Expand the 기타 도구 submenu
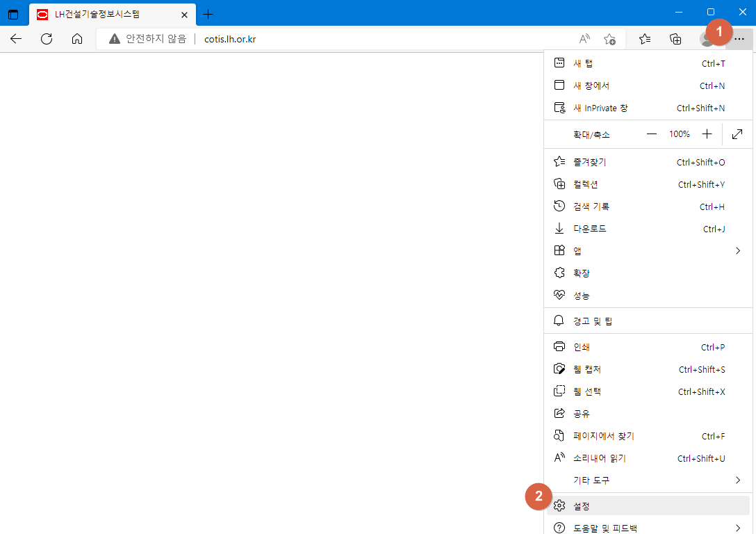Screen dimensions: 756x534 648,480
